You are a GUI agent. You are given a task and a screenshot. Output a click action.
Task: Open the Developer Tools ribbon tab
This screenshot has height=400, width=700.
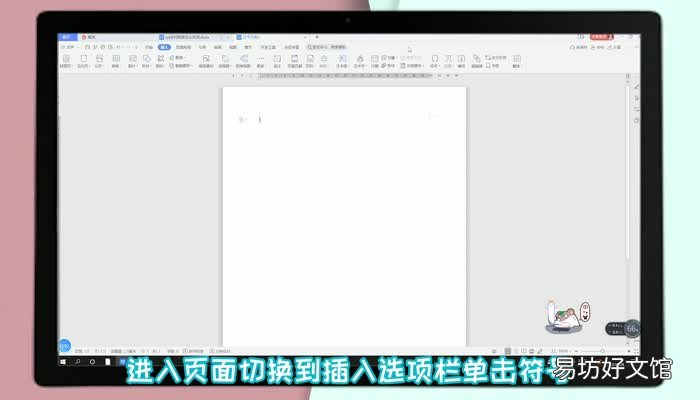[x=268, y=47]
